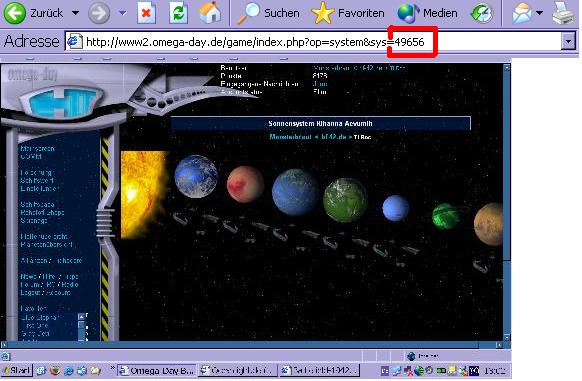Expand the Zurück history dropdown arrow
582x381 pixels.
[x=75, y=13]
